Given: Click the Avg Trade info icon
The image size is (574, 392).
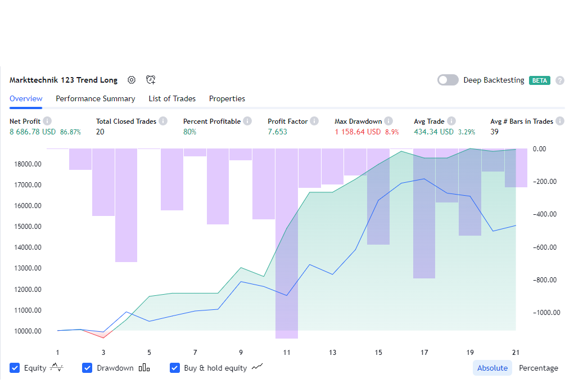Looking at the screenshot, I should [451, 121].
